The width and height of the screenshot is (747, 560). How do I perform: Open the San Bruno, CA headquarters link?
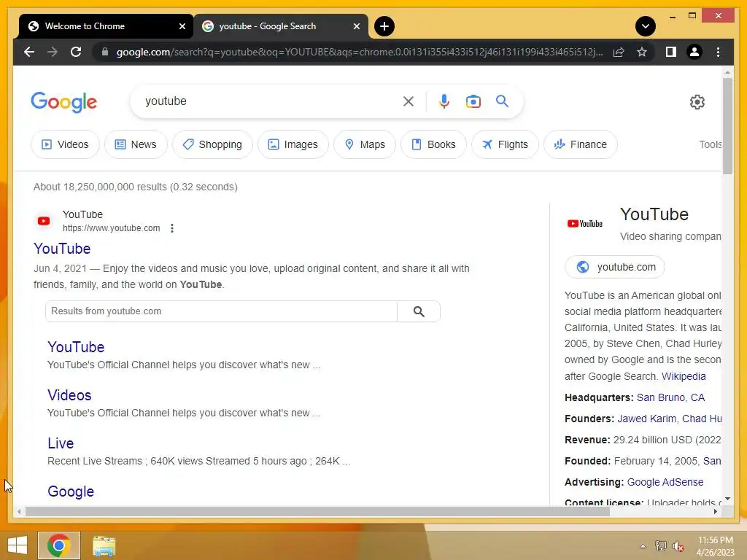click(670, 397)
